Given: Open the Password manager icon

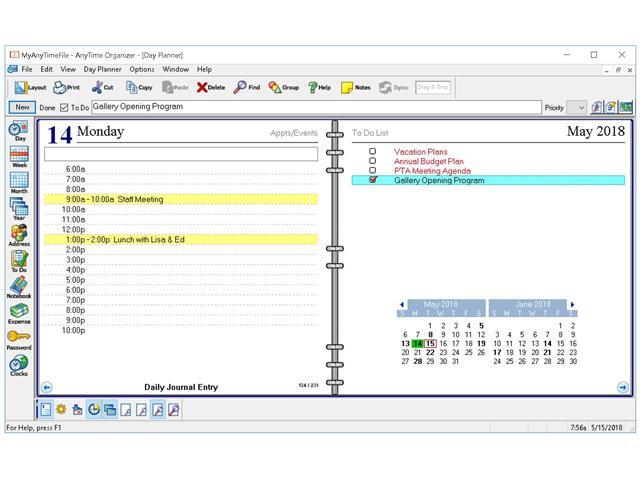Looking at the screenshot, I should pyautogui.click(x=18, y=338).
